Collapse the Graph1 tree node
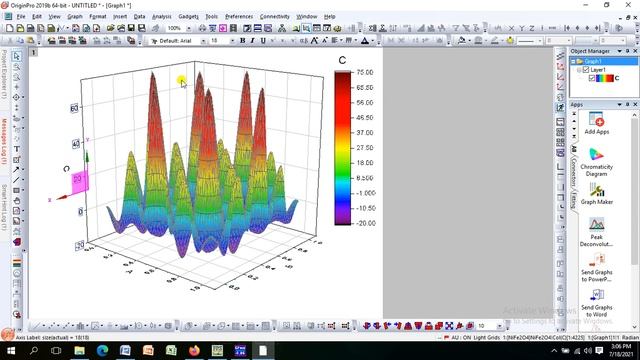 click(573, 62)
